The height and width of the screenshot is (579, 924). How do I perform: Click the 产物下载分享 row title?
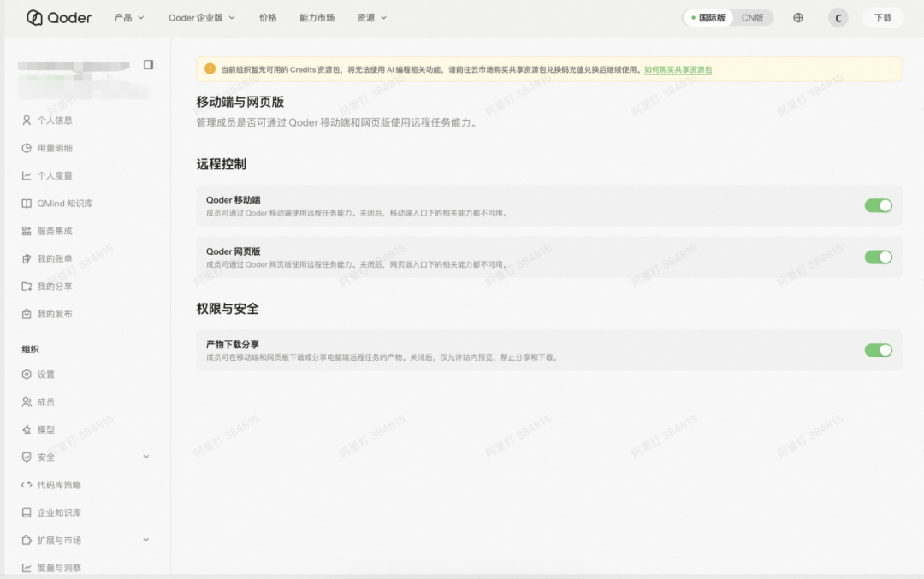click(x=232, y=344)
